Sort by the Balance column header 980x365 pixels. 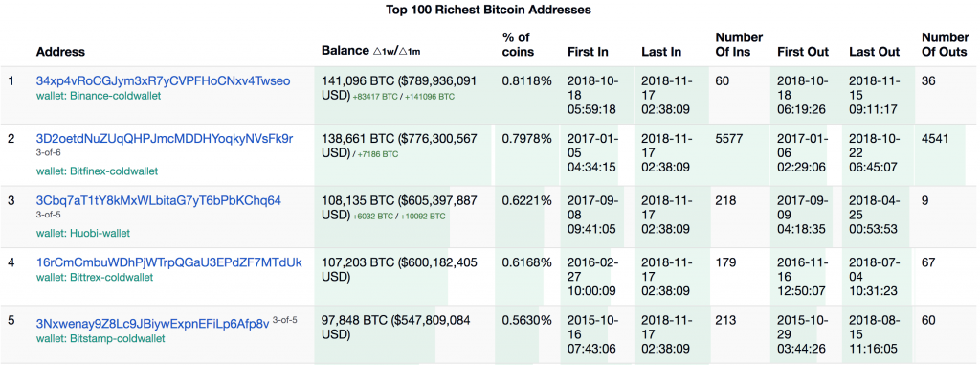click(x=345, y=52)
